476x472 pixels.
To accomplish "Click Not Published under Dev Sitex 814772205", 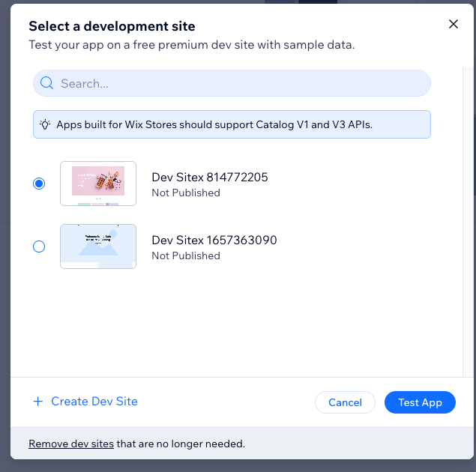I will pyautogui.click(x=186, y=193).
